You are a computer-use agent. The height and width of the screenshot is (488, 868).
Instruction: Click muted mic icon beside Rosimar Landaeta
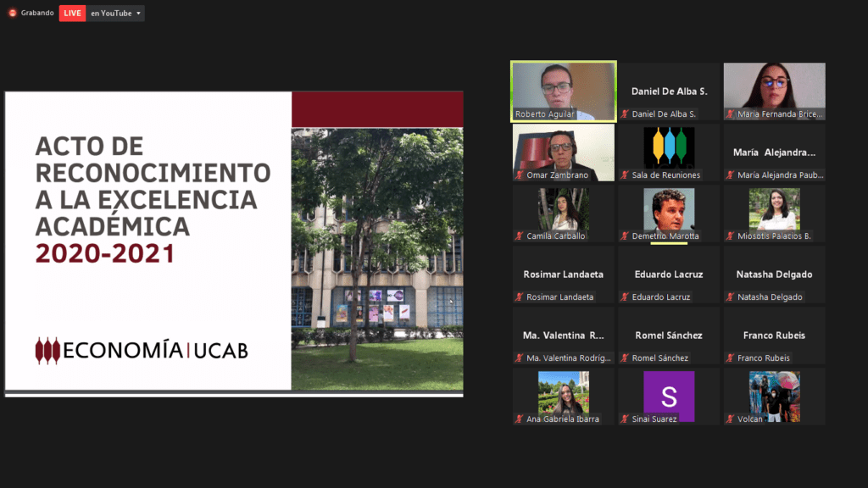click(x=519, y=297)
